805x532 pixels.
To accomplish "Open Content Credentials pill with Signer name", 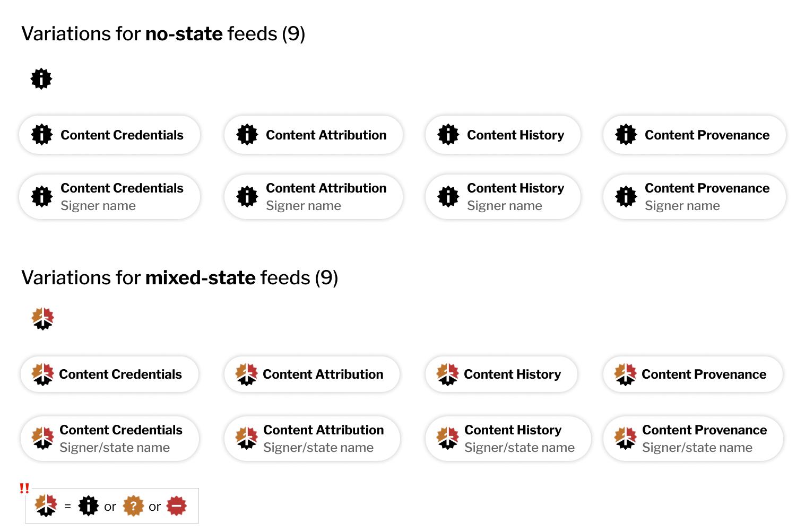I will point(110,197).
